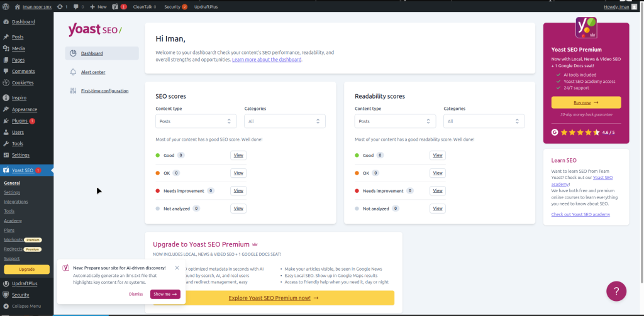
Task: Click the Buy now button
Action: [586, 102]
